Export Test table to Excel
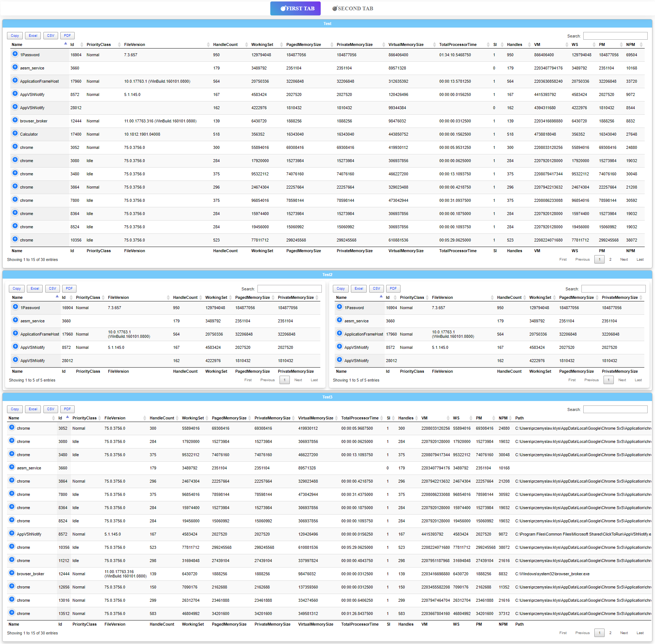Viewport: 655px width, 644px height. [33, 36]
